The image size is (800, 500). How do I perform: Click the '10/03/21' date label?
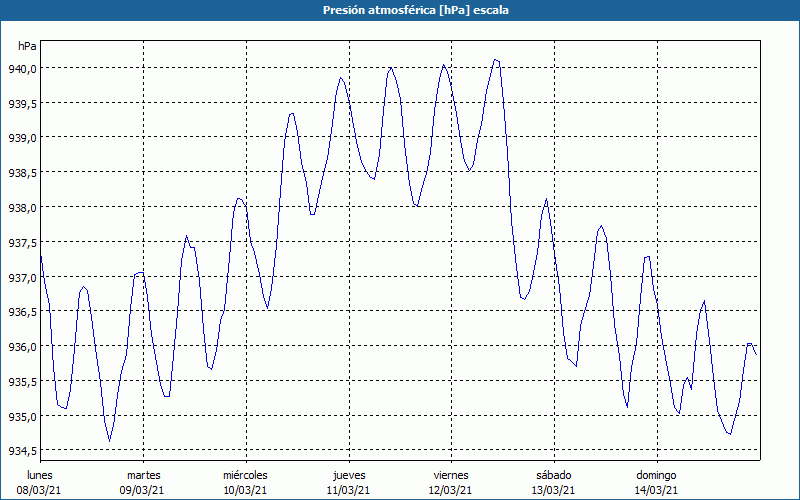[x=245, y=490]
